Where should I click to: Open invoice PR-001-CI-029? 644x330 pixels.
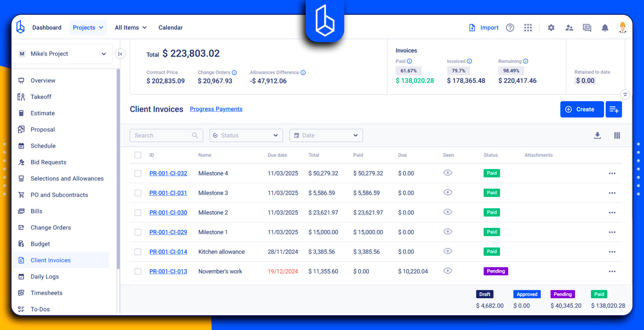point(168,232)
